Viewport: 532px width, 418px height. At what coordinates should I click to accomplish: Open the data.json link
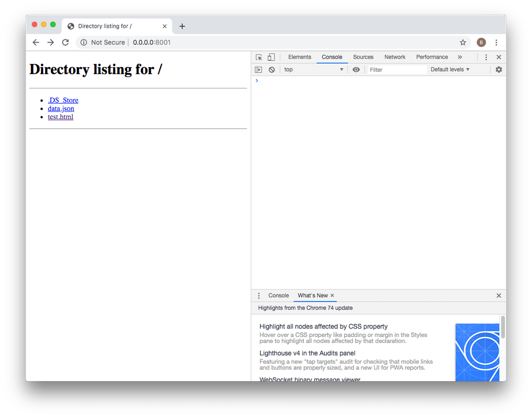pos(61,109)
